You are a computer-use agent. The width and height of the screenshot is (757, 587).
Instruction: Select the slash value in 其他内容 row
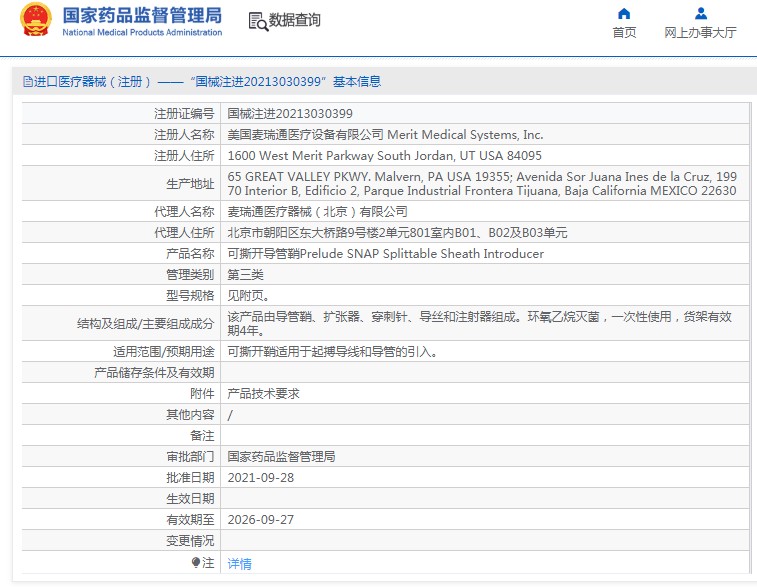(230, 415)
